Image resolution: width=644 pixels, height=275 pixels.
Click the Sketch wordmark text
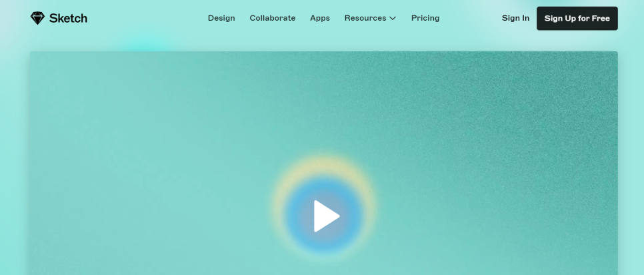[x=68, y=18]
